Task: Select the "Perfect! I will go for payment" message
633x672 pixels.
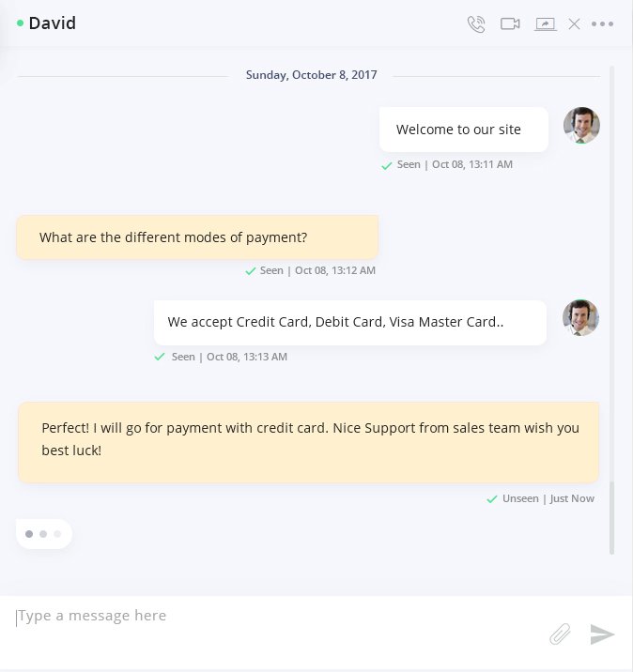Action: click(308, 443)
